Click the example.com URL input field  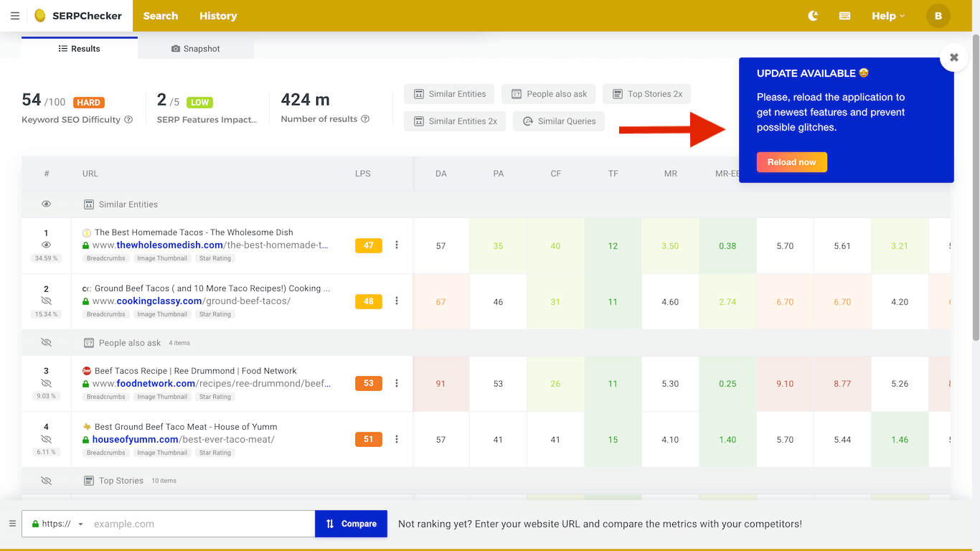click(x=202, y=524)
